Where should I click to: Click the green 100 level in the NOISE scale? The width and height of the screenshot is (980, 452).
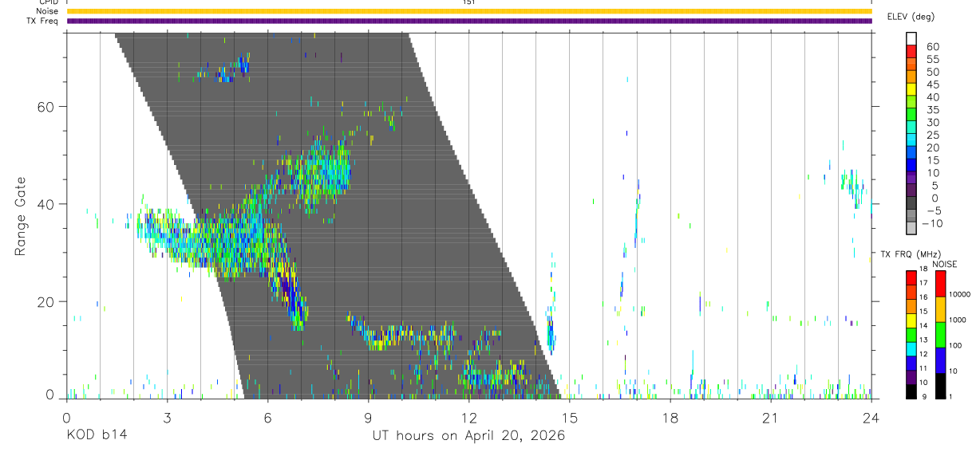941,334
